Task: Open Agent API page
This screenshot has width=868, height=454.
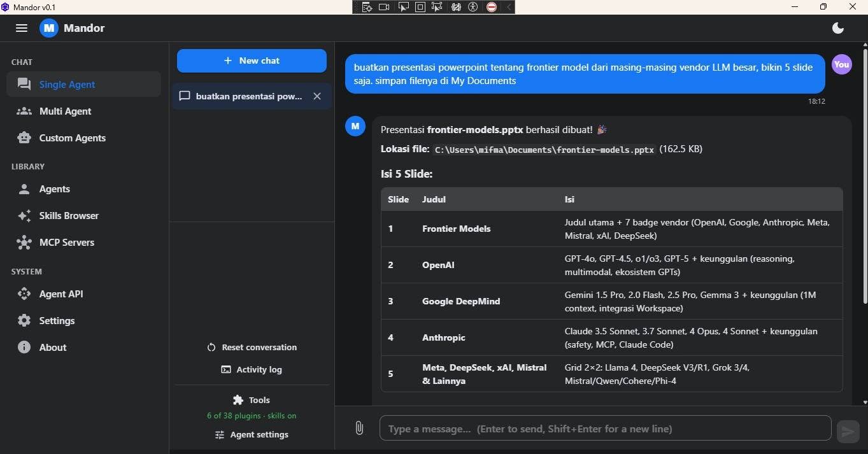Action: [x=83, y=294]
